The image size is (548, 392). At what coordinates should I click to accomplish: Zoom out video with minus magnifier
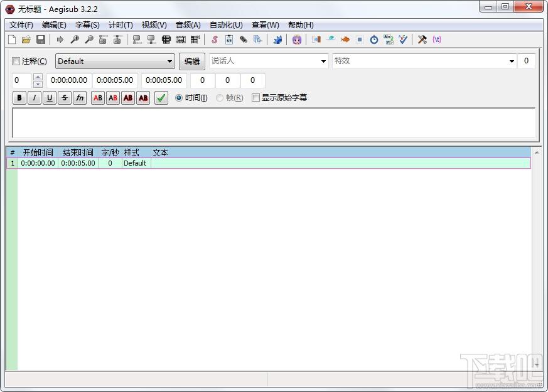pos(89,40)
